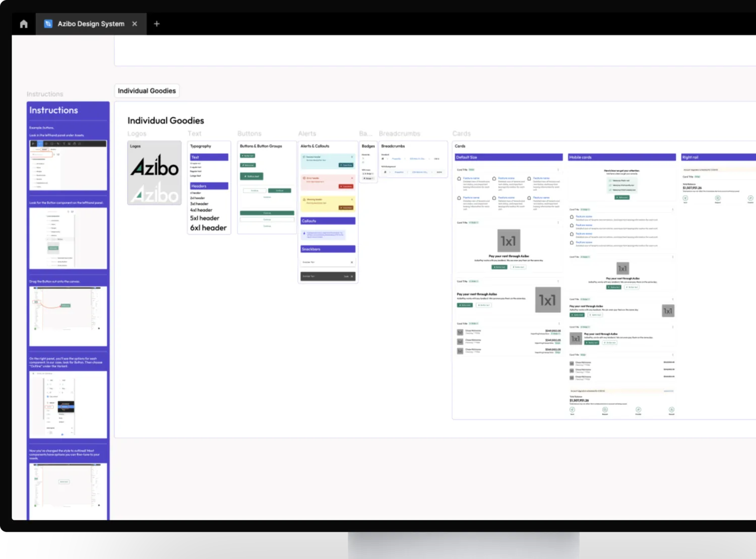
Task: Switch to the Azibo Design System tab
Action: click(91, 24)
